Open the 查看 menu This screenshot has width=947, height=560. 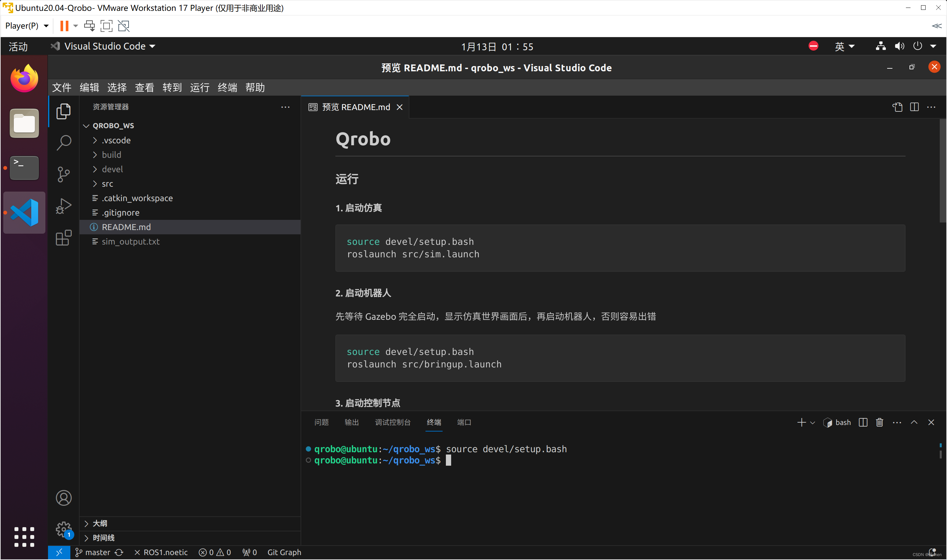145,87
